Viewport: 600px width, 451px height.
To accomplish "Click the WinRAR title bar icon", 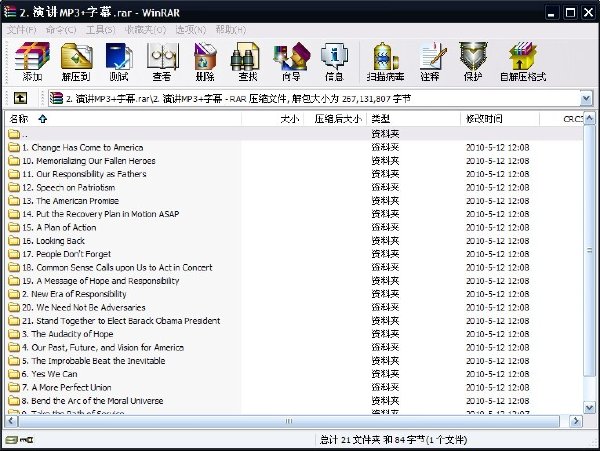I will tap(10, 11).
